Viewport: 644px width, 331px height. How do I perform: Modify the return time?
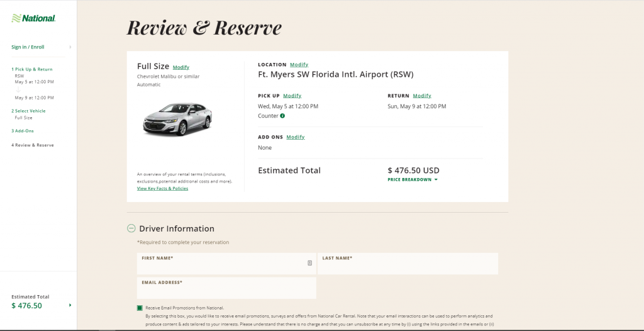(422, 96)
